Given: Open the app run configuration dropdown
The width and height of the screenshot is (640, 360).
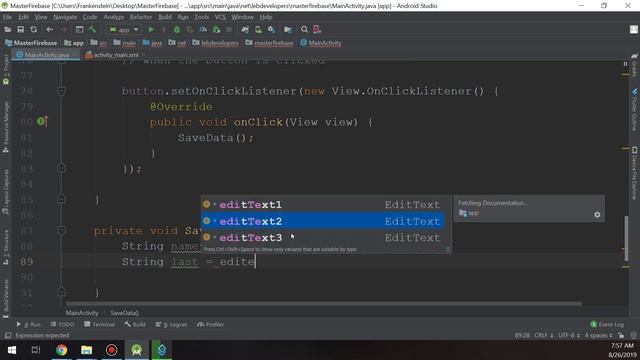Looking at the screenshot, I should click(x=124, y=29).
